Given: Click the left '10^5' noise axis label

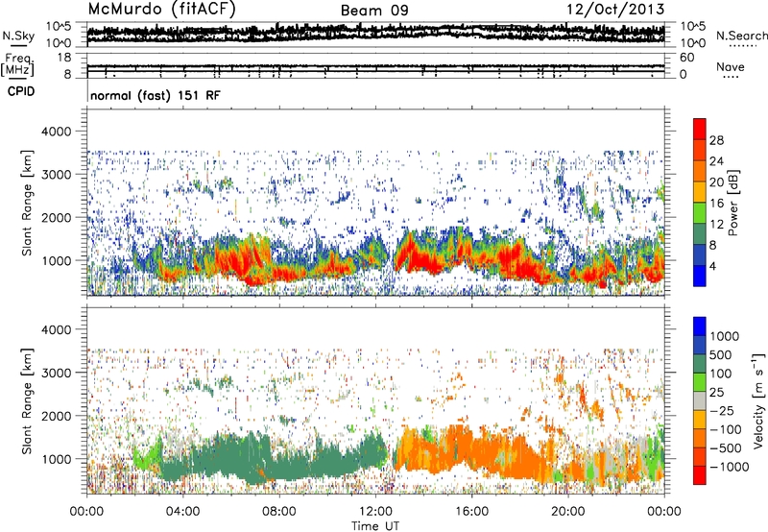Looking at the screenshot, I should tap(59, 27).
